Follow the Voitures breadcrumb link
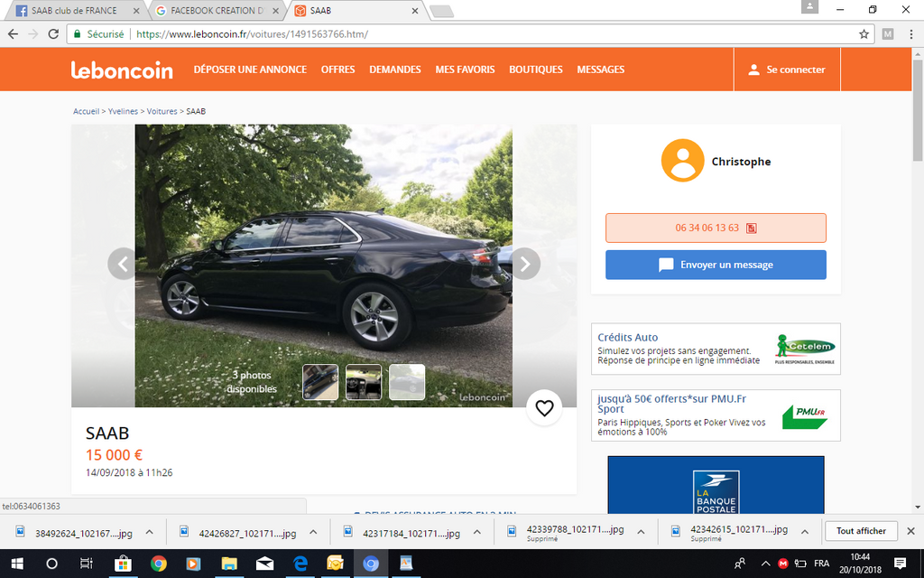 click(x=162, y=111)
